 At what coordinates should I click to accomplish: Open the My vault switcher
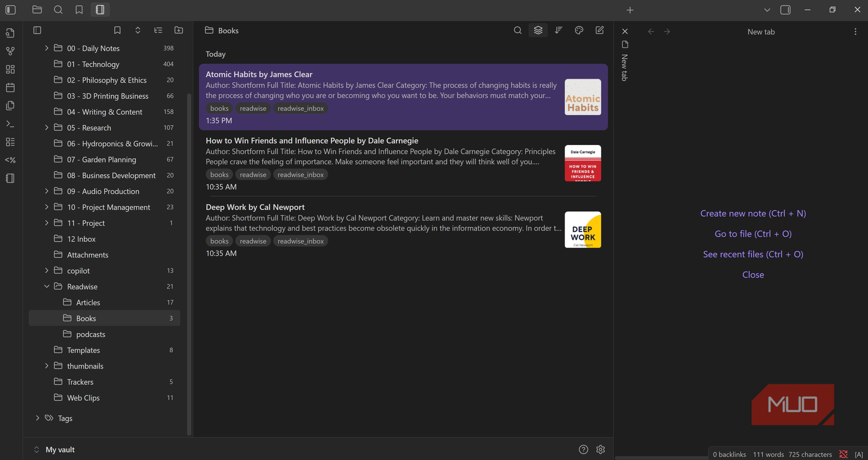tap(54, 449)
